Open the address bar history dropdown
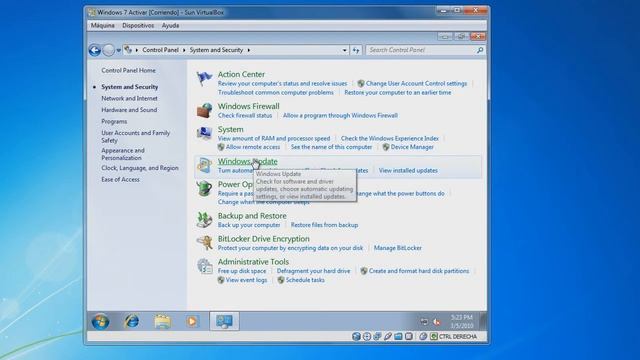The width and height of the screenshot is (640, 360). click(x=345, y=50)
